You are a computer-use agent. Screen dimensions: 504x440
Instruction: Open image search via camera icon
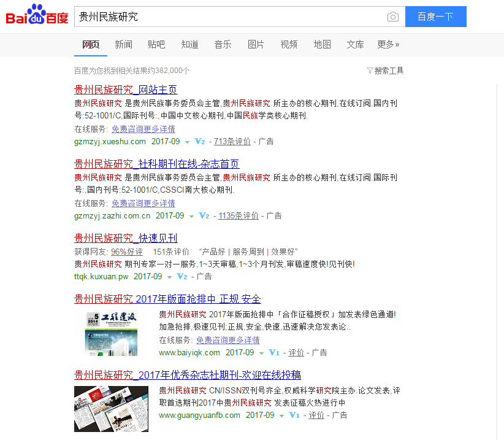click(x=392, y=17)
